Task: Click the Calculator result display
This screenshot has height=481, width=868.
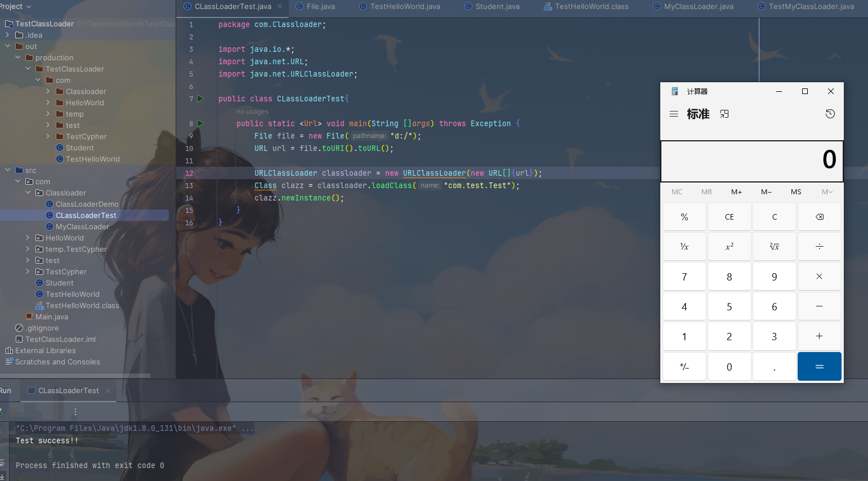Action: 752,161
